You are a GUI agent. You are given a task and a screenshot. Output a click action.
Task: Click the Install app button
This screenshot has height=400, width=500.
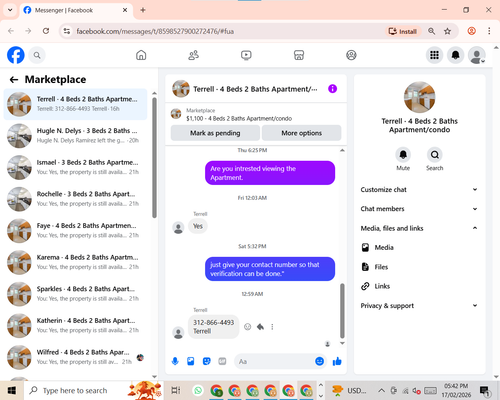point(403,31)
